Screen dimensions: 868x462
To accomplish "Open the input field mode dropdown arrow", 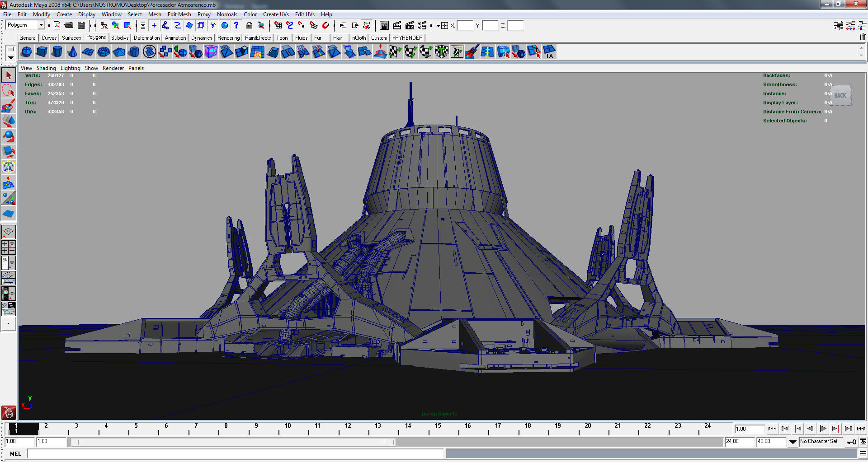I will [438, 26].
